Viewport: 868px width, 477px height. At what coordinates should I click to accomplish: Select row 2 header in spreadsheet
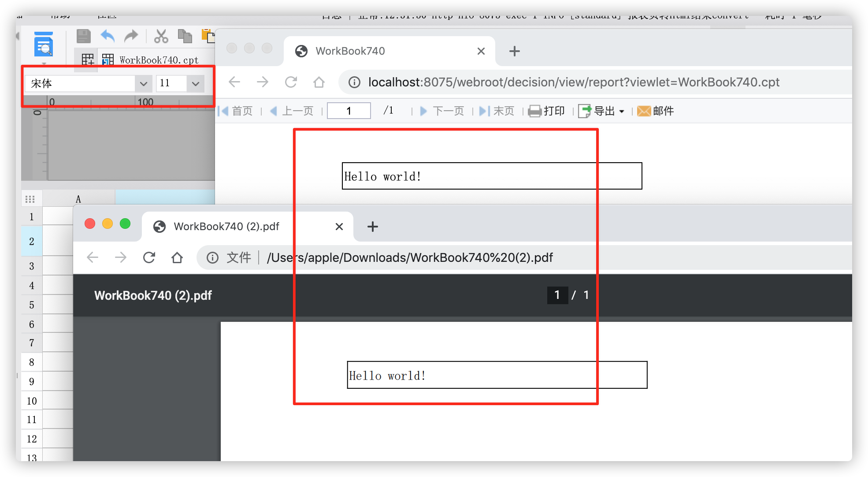point(32,241)
